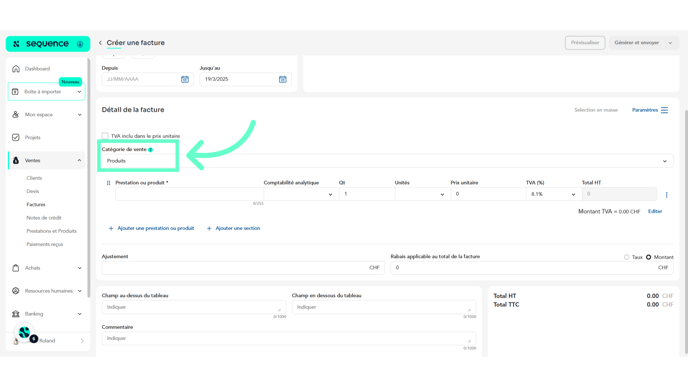Click the Paramètres link
Image resolution: width=688 pixels, height=387 pixels.
(x=645, y=110)
